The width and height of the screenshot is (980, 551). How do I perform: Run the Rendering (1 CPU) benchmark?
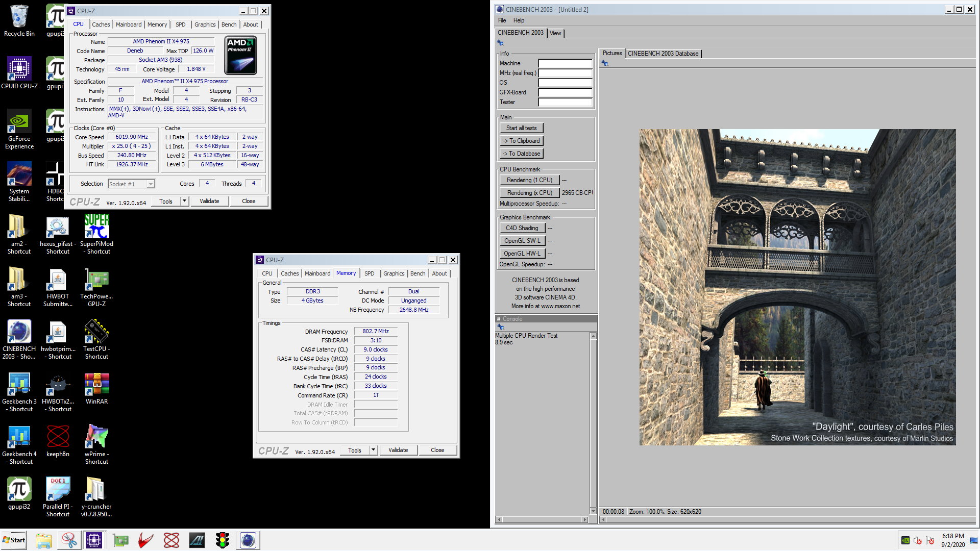[529, 180]
